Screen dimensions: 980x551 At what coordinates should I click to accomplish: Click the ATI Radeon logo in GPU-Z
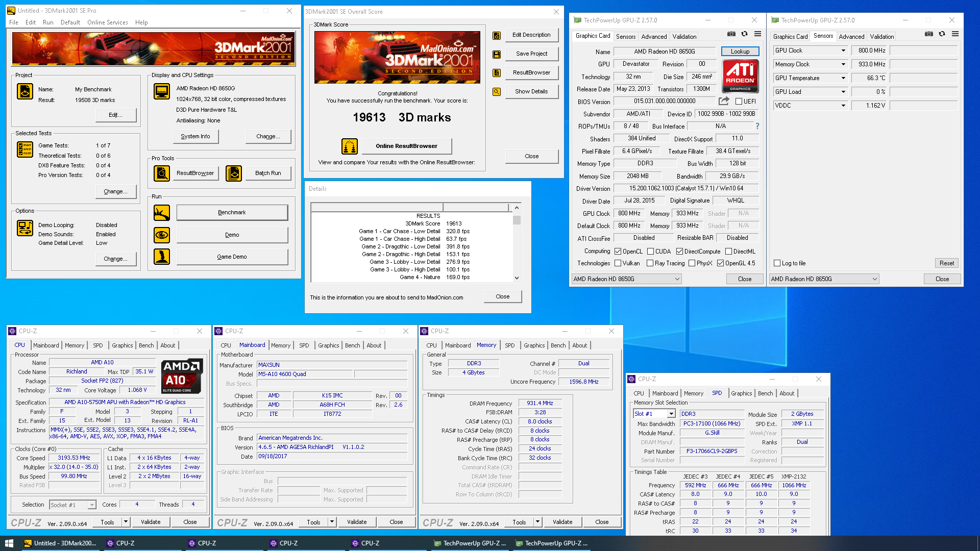[740, 76]
